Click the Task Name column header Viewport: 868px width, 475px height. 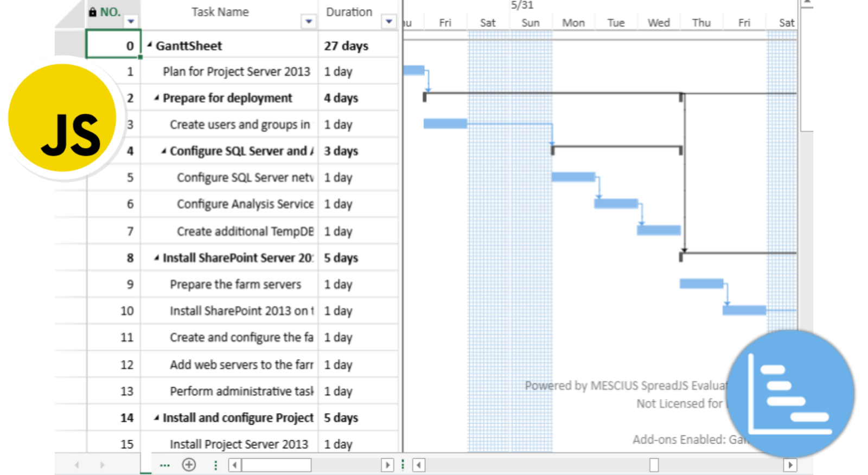[x=220, y=12]
